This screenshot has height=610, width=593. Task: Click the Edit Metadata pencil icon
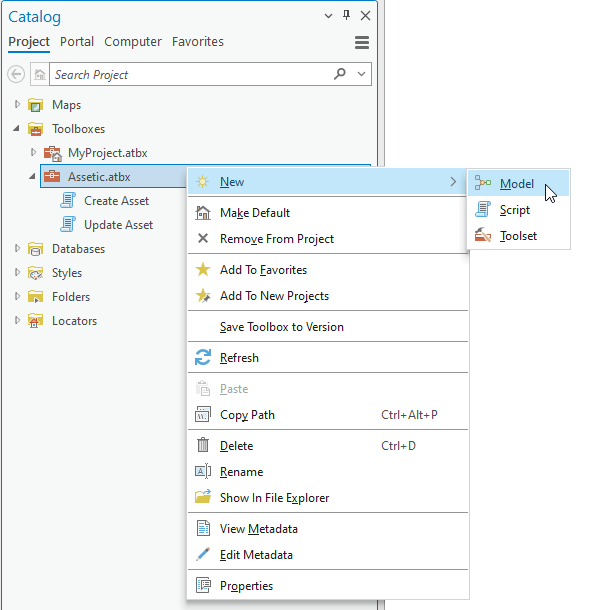pyautogui.click(x=203, y=554)
